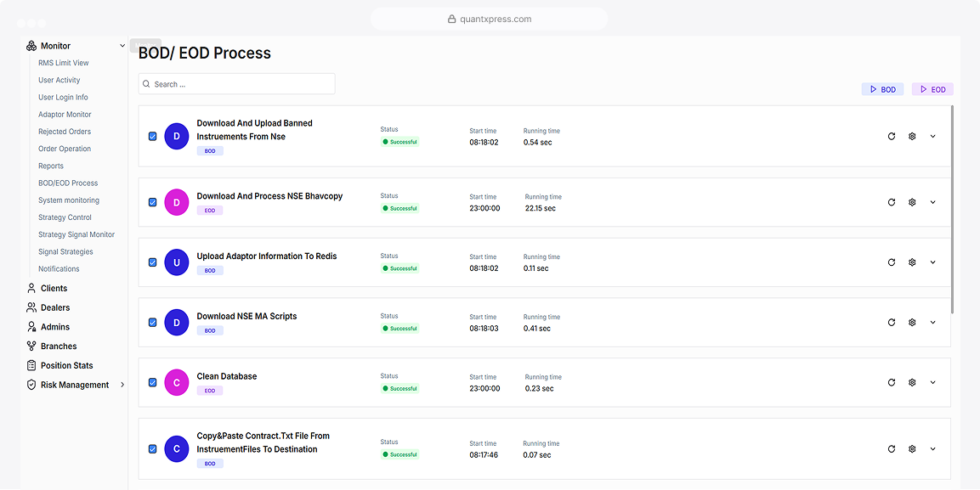
Task: Expand the Clean Database row
Action: [933, 383]
